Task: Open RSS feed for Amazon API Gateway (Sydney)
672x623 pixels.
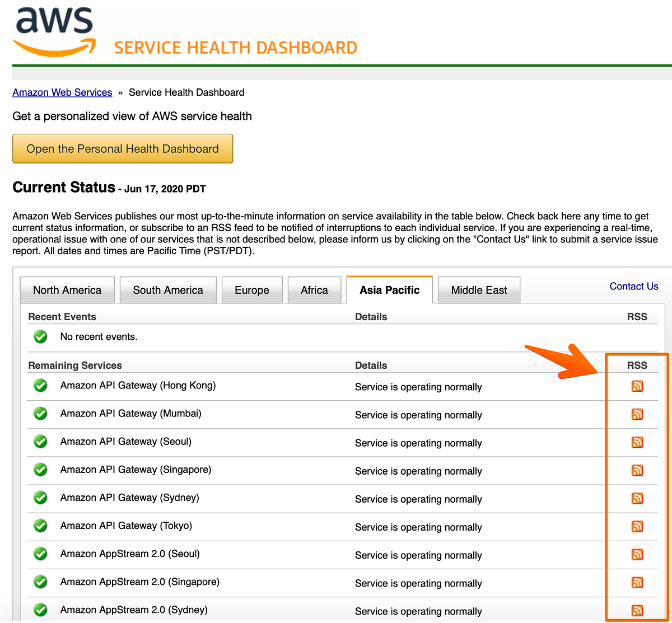Action: 637,498
